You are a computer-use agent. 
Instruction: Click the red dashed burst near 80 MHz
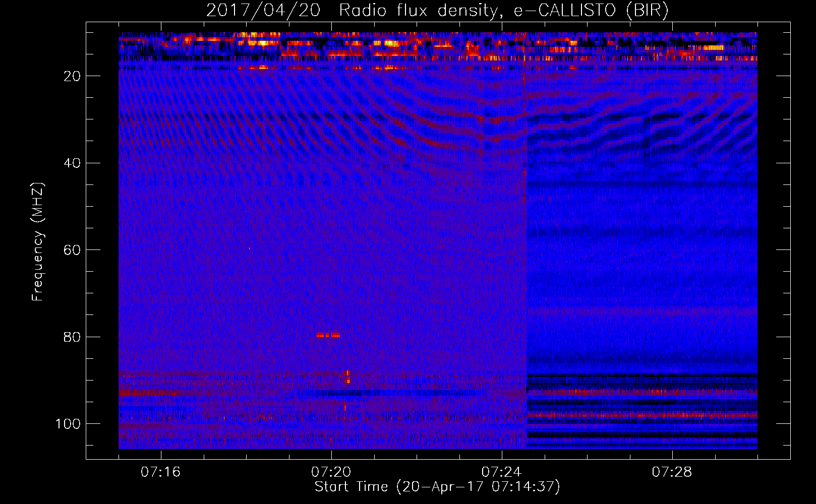(328, 335)
